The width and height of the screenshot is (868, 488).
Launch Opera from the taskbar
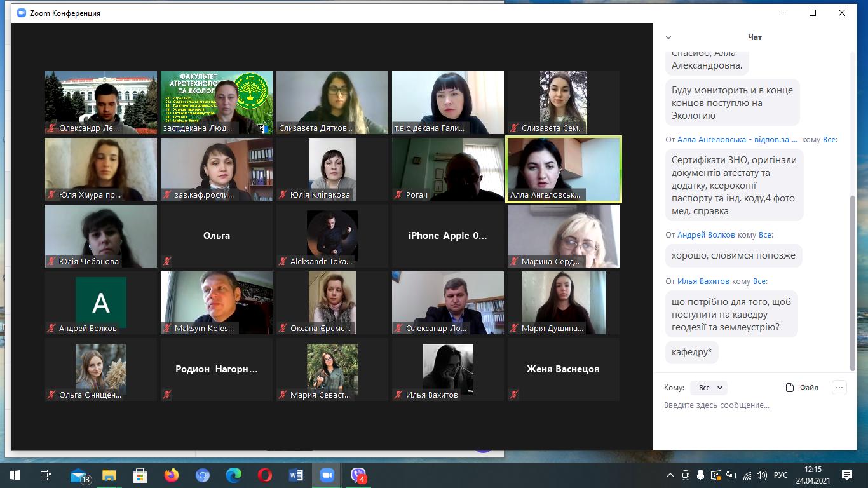tap(265, 475)
